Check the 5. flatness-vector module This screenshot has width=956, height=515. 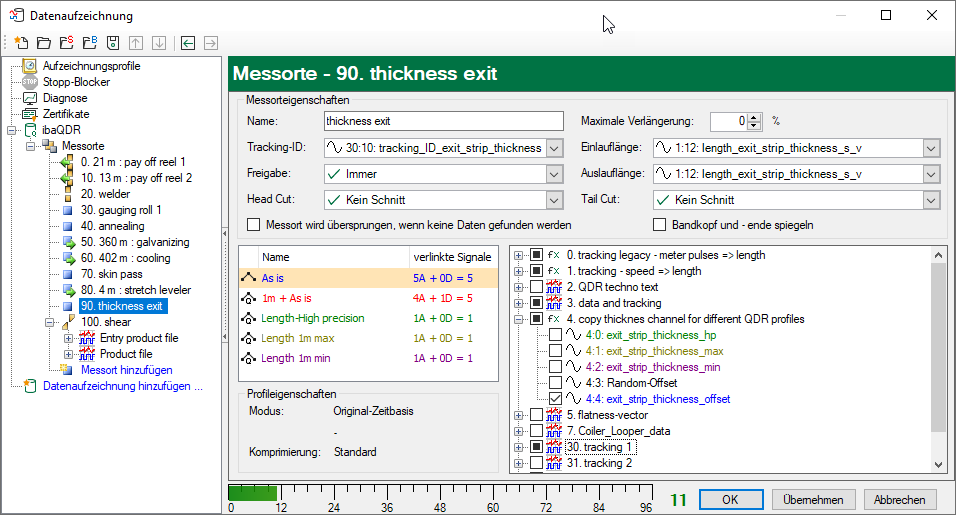click(x=537, y=414)
